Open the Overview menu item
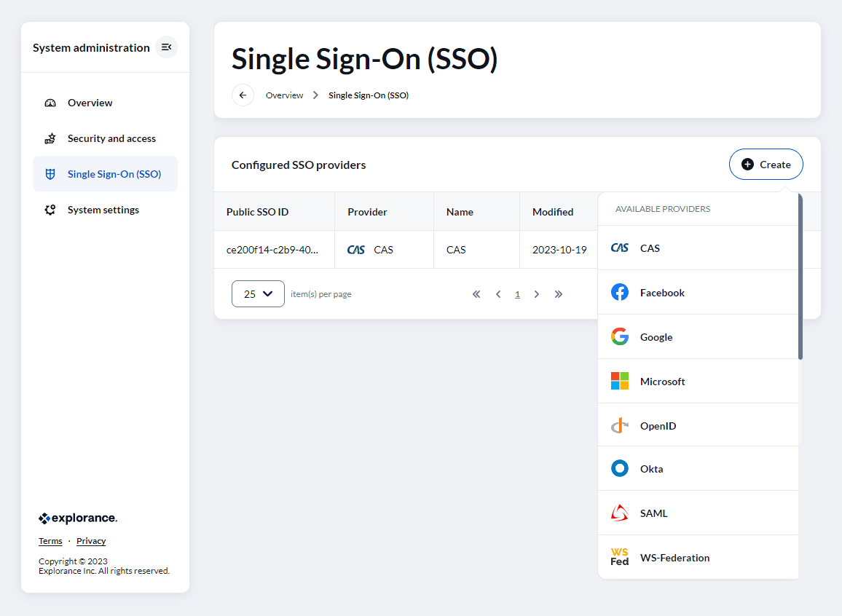This screenshot has width=842, height=616. click(x=105, y=103)
